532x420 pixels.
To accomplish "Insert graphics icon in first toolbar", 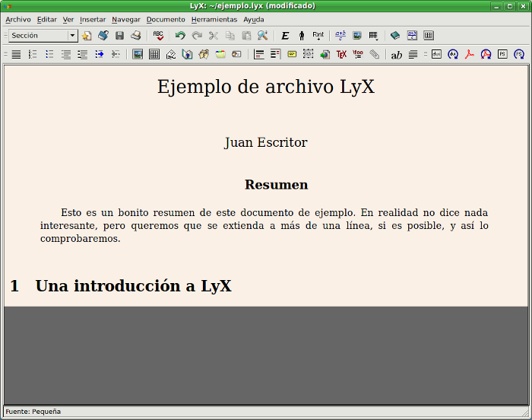I will pyautogui.click(x=357, y=35).
